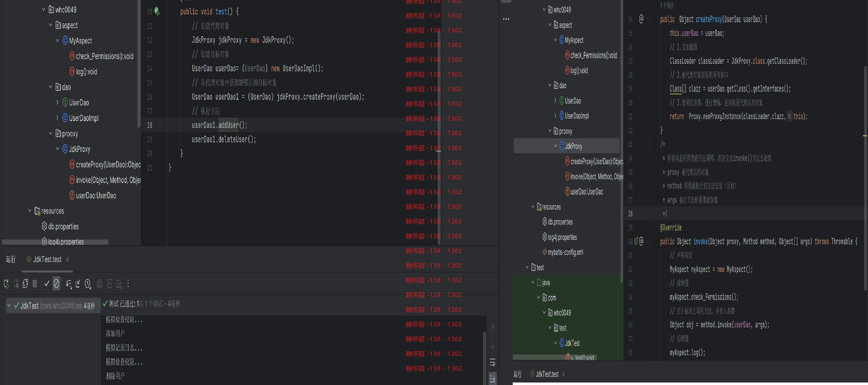Image resolution: width=868 pixels, height=385 pixels.
Task: Toggle Show Passed checkmark filter
Action: pyautogui.click(x=47, y=284)
